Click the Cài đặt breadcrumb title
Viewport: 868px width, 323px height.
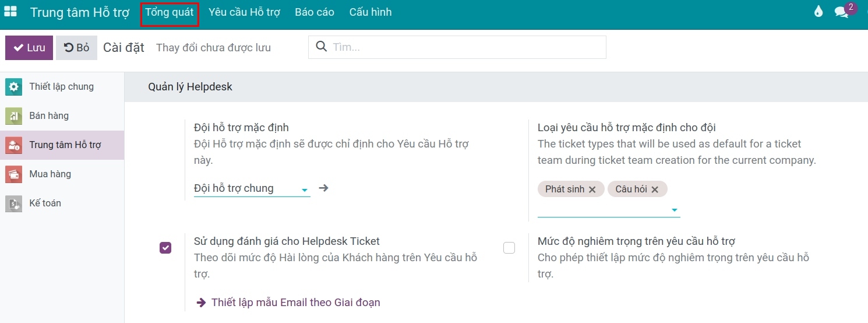124,48
